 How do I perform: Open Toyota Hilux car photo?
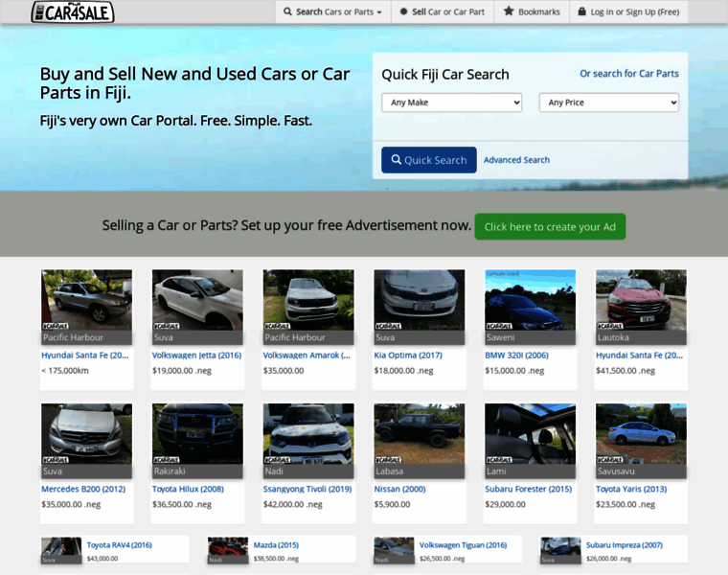point(197,434)
